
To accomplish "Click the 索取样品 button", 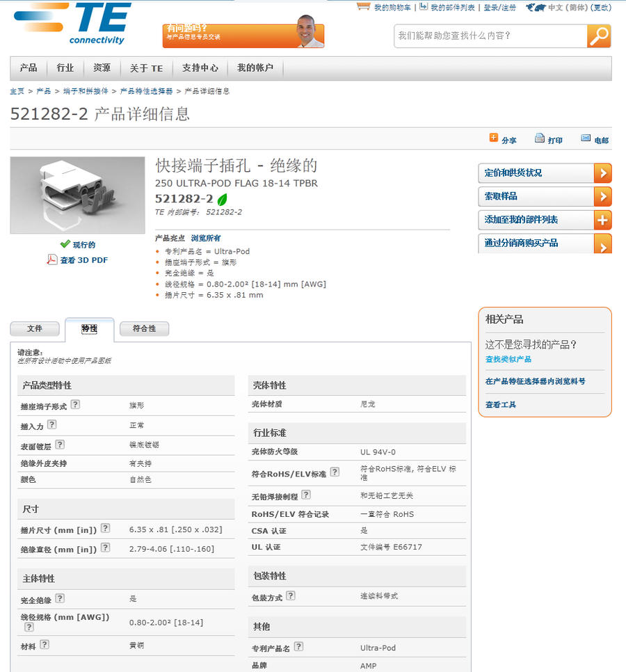I will (545, 197).
